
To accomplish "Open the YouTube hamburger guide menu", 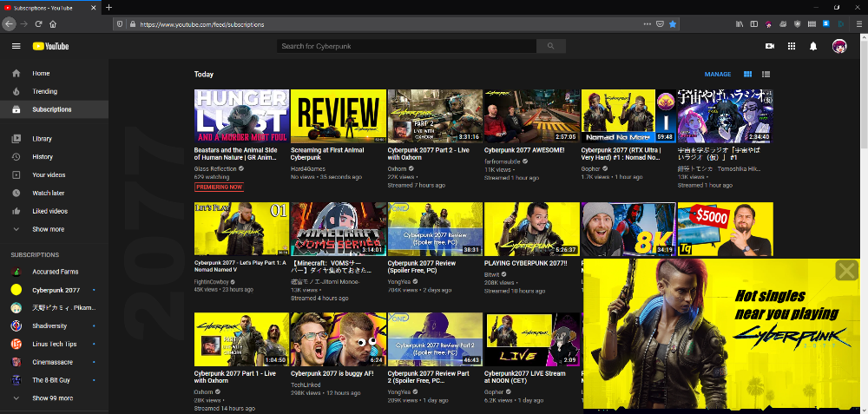I will (16, 46).
